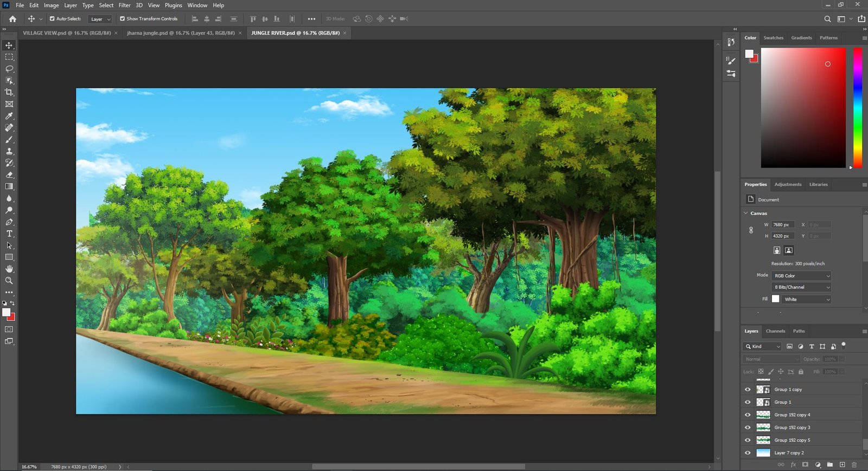The height and width of the screenshot is (471, 868).
Task: Select the Clone Stamp tool
Action: pos(9,151)
